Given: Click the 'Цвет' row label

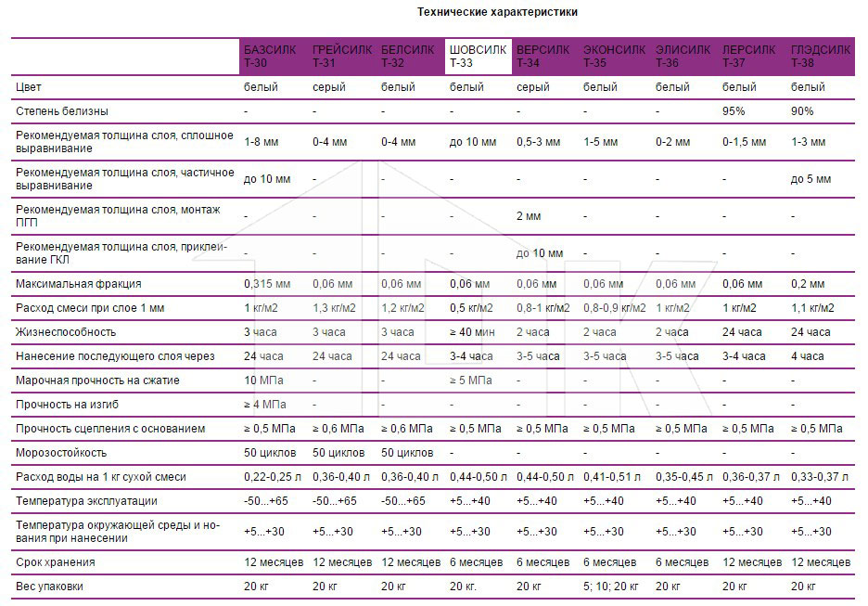Looking at the screenshot, I should 28,87.
